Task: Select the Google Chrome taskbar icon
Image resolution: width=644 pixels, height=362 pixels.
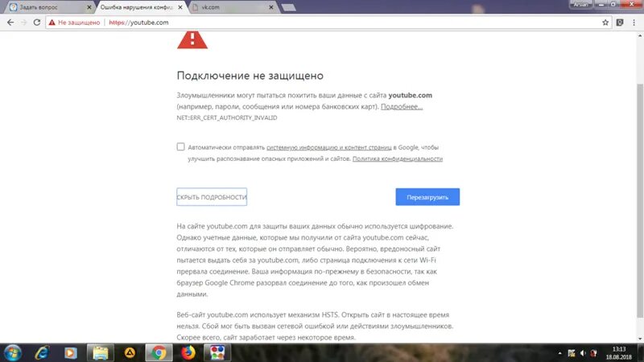Action: coord(159,353)
